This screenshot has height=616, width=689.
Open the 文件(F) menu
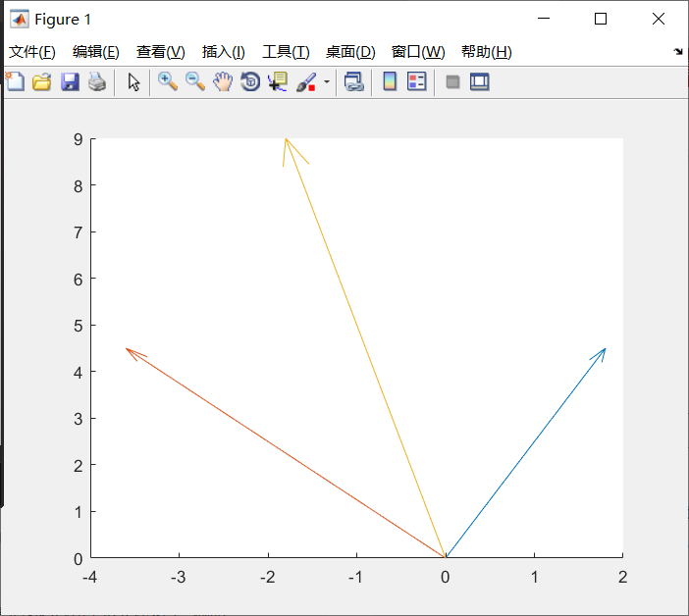click(x=32, y=52)
